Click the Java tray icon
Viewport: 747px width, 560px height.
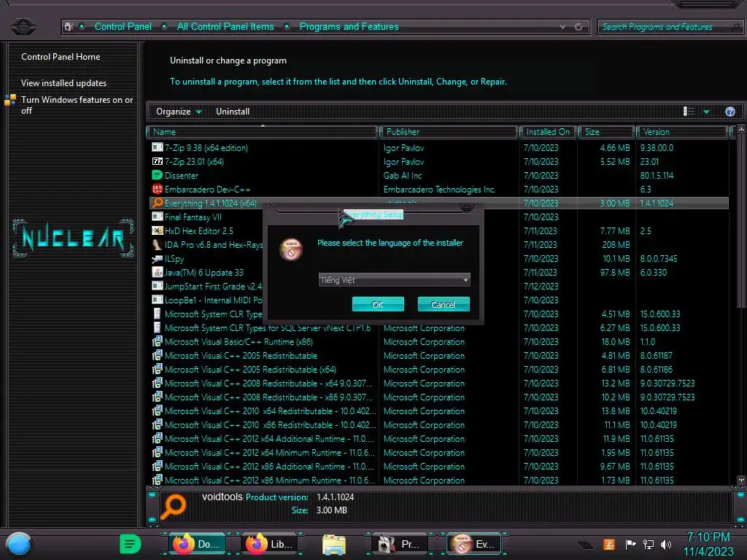tap(609, 544)
